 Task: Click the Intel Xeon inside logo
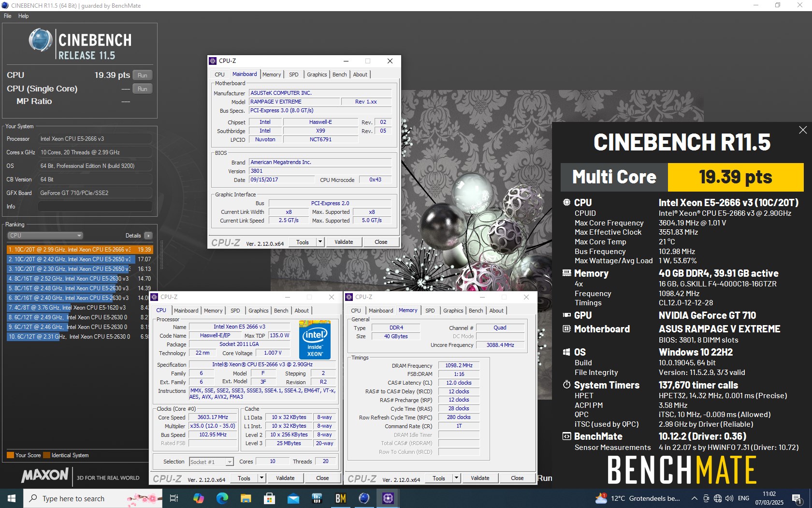coord(315,340)
